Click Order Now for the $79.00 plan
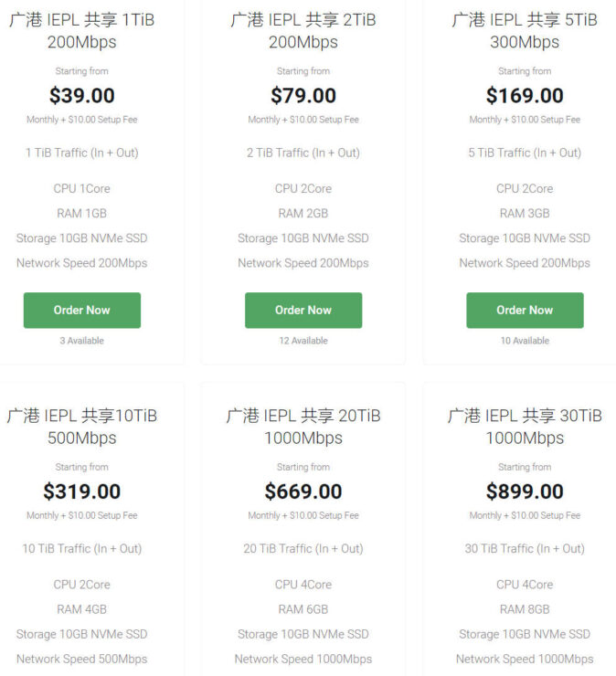The image size is (616, 676). click(303, 310)
